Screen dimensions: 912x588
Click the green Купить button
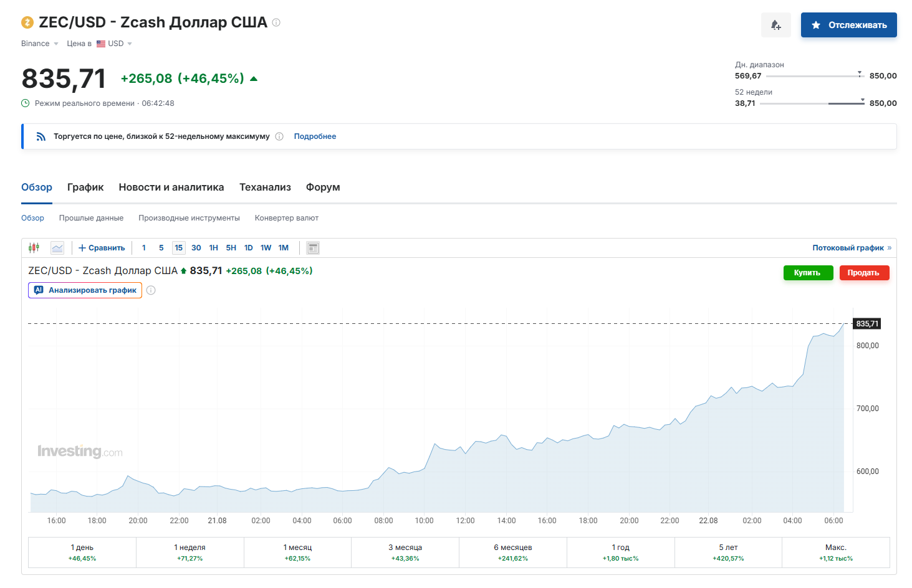(x=808, y=273)
